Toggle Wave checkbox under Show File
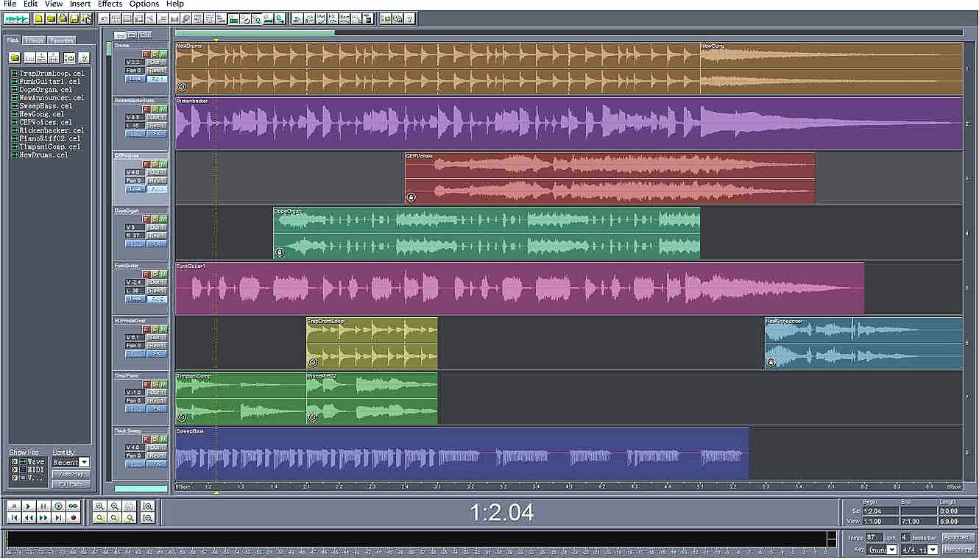 tap(14, 462)
